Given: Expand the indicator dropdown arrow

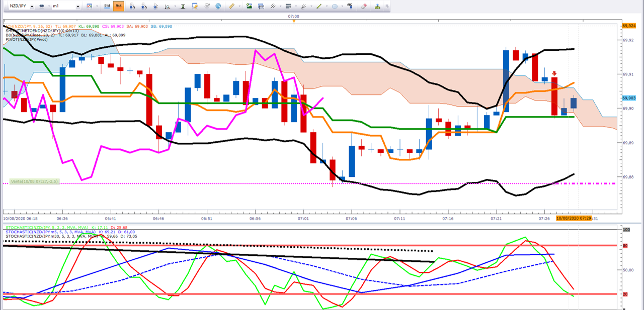Looking at the screenshot, I should coord(280,6).
